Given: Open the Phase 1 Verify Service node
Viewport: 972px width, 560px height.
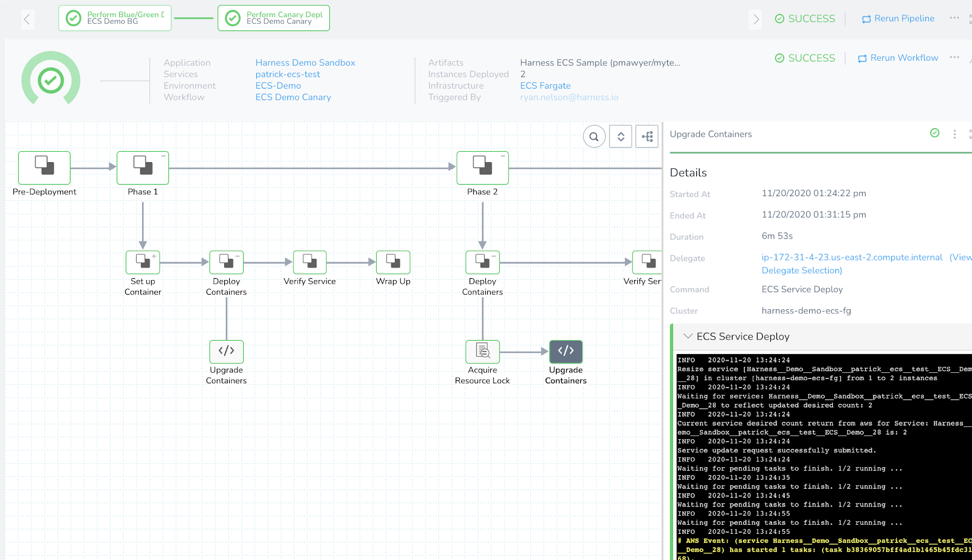Looking at the screenshot, I should tap(310, 262).
